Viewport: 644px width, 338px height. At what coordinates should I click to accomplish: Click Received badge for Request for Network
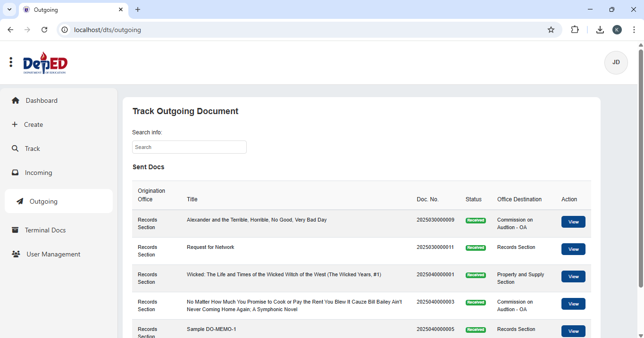pyautogui.click(x=476, y=247)
